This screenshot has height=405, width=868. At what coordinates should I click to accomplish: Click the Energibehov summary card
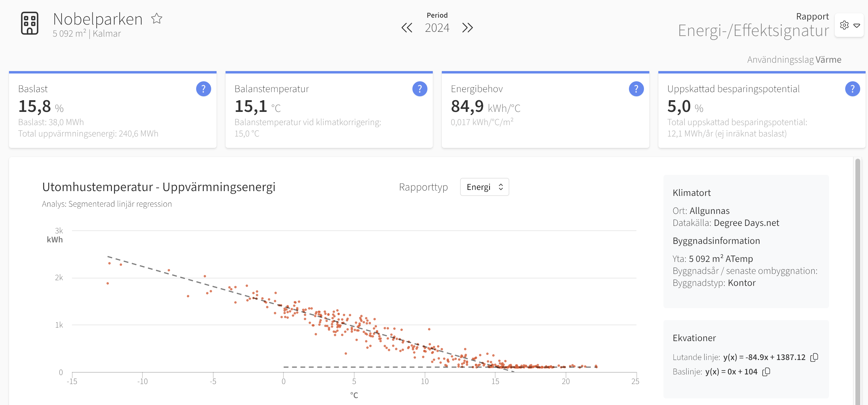pyautogui.click(x=545, y=110)
